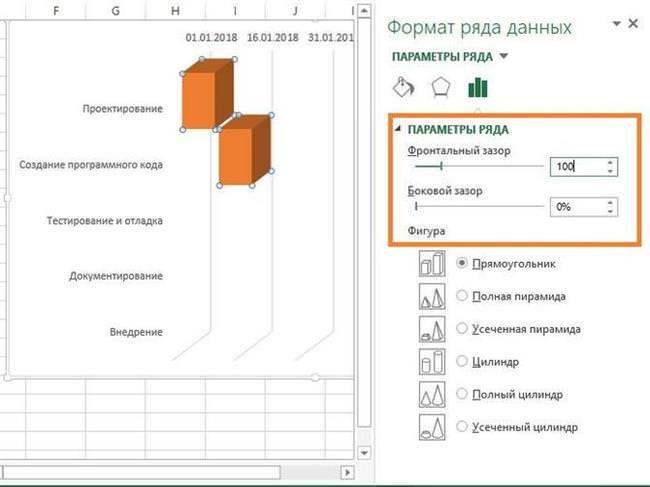Select column H header
This screenshot has width=650, height=487.
coord(175,11)
